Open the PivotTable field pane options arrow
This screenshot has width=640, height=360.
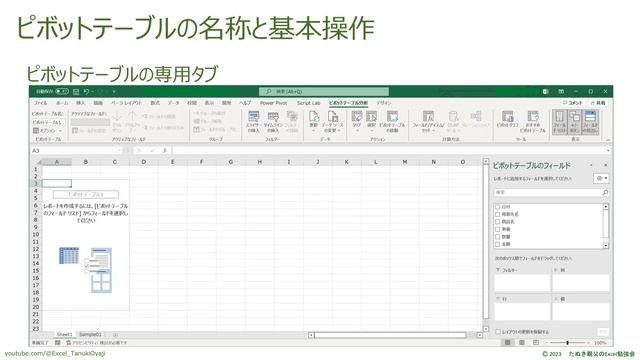click(591, 165)
